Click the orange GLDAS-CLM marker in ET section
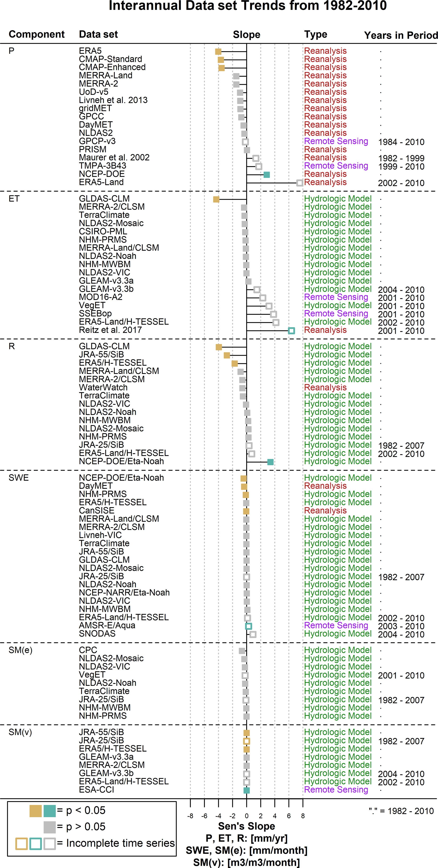The height and width of the screenshot is (868, 438). pos(216,199)
